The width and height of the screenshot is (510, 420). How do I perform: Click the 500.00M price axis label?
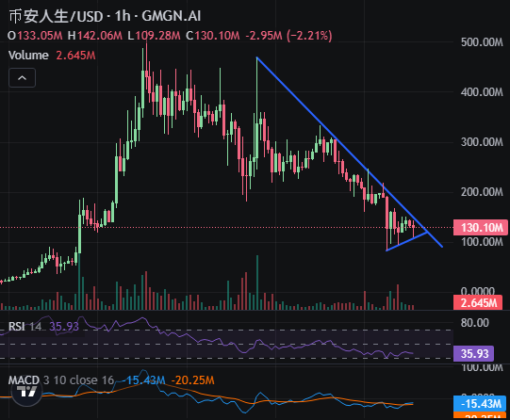tap(482, 42)
